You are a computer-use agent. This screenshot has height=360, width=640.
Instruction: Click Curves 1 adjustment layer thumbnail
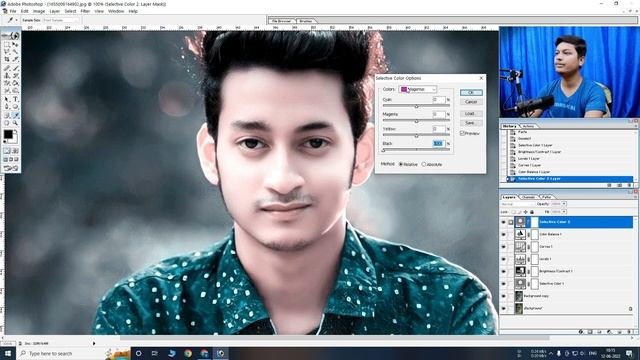(x=520, y=247)
